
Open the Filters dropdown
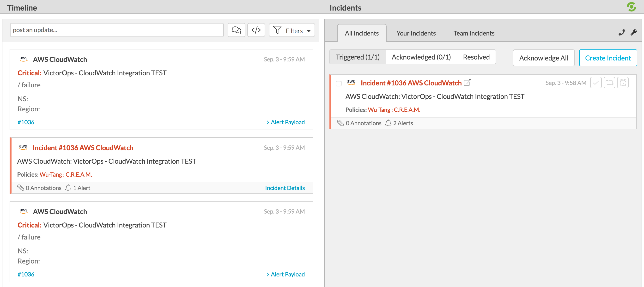(292, 30)
